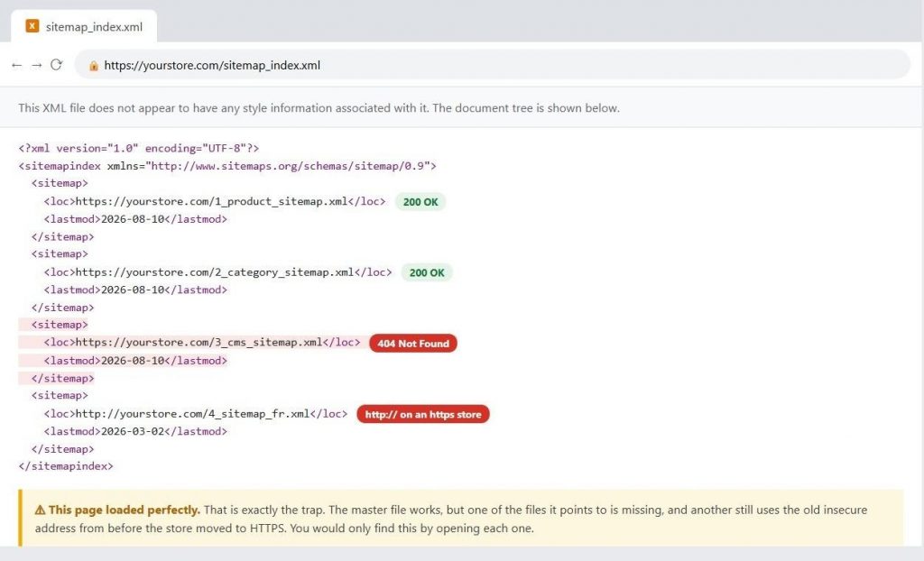The height and width of the screenshot is (561, 924).
Task: Click the "http:// on an https store" badge
Action: [423, 414]
